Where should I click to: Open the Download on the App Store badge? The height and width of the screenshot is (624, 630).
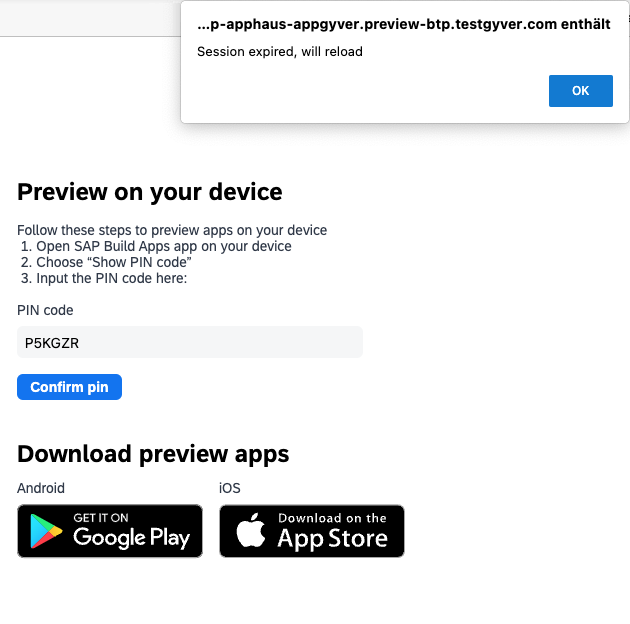click(312, 531)
